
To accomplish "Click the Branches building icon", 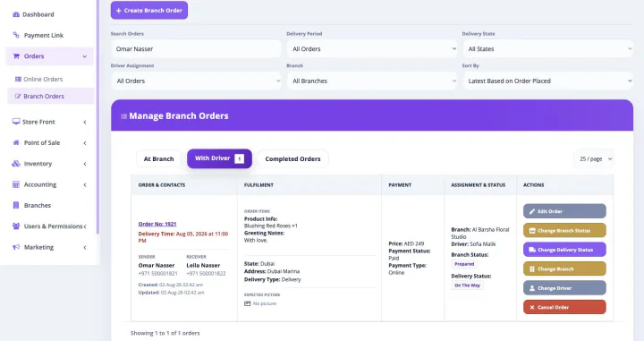I will [x=16, y=205].
